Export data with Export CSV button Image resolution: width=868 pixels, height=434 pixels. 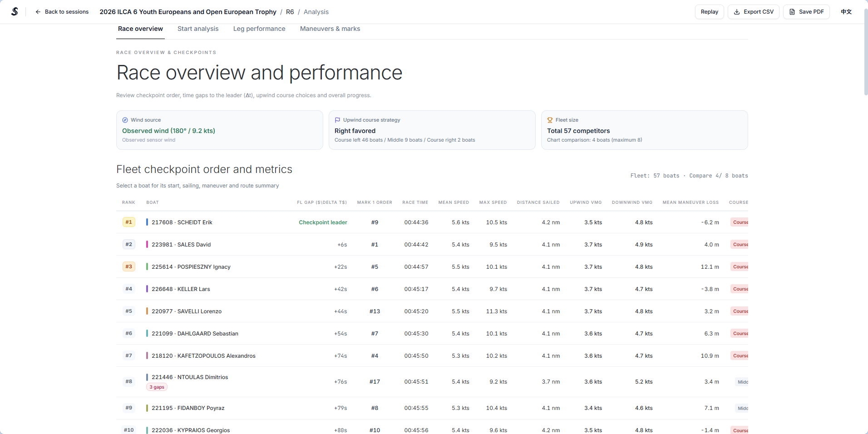pyautogui.click(x=753, y=12)
